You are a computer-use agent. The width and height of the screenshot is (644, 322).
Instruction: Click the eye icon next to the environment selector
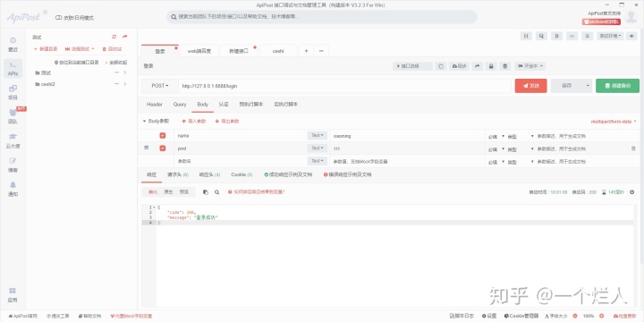tap(631, 36)
